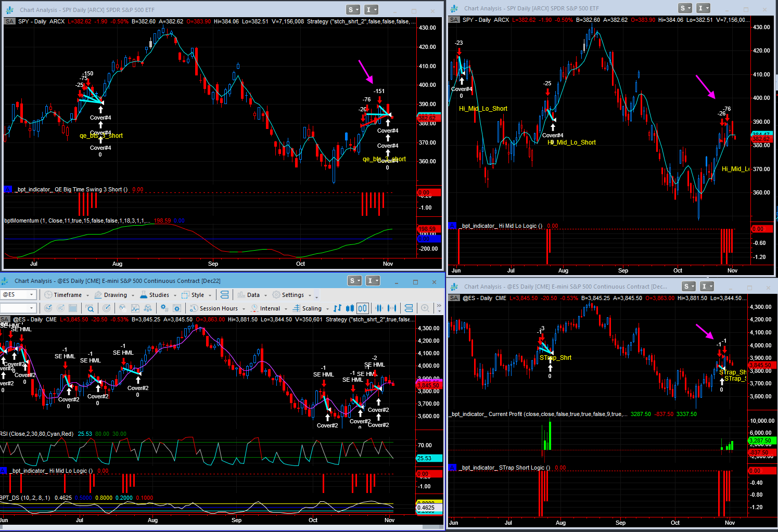This screenshot has height=532, width=778.
Task: Open symbol link S dropdown in top-right SPY window
Action: click(x=685, y=8)
